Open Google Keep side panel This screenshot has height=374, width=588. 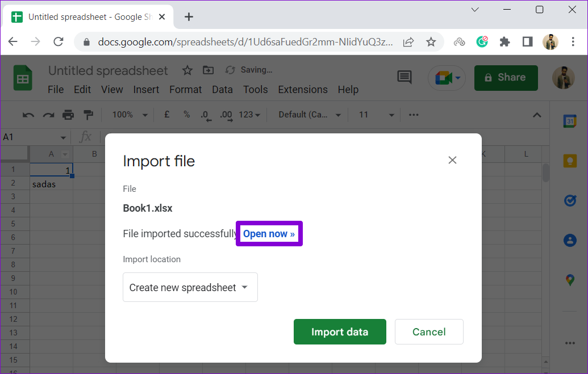[x=570, y=161]
